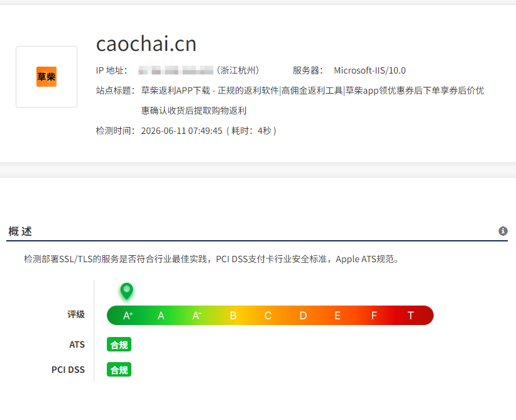516x420 pixels.
Task: Click the A grade on rating bar
Action: 161,316
